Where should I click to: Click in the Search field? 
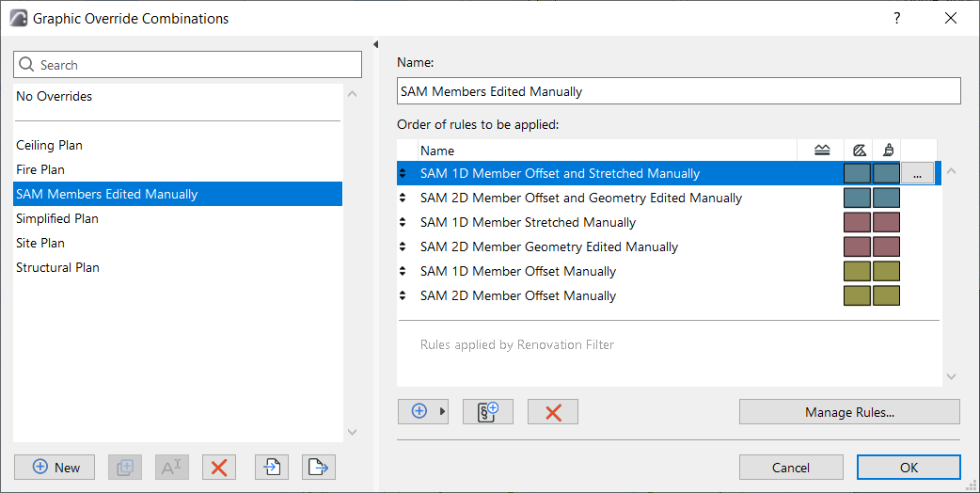pyautogui.click(x=188, y=65)
